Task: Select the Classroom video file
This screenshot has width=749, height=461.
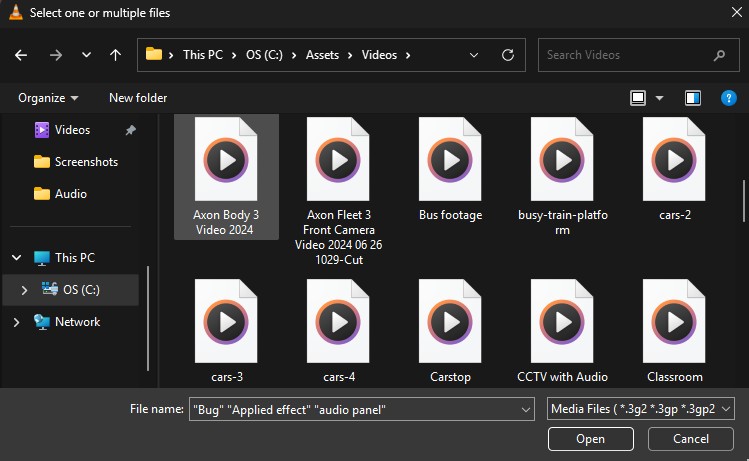Action: click(x=674, y=331)
